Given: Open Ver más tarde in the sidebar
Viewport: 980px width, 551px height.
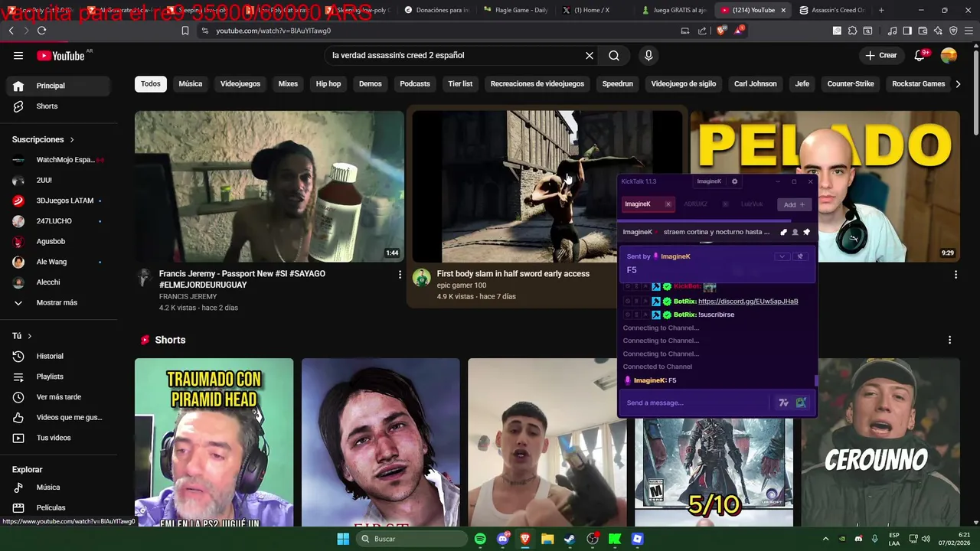Looking at the screenshot, I should coord(58,397).
